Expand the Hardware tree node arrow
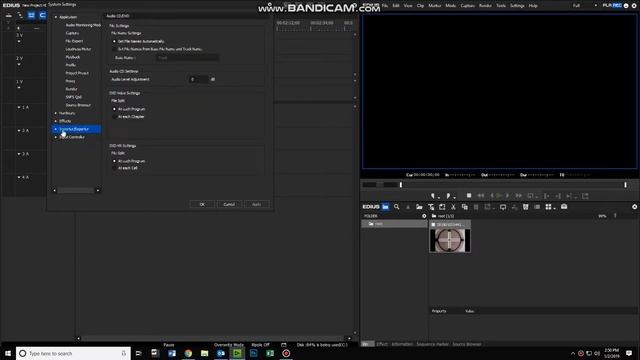Screen dimensions: 640x360 (56, 113)
